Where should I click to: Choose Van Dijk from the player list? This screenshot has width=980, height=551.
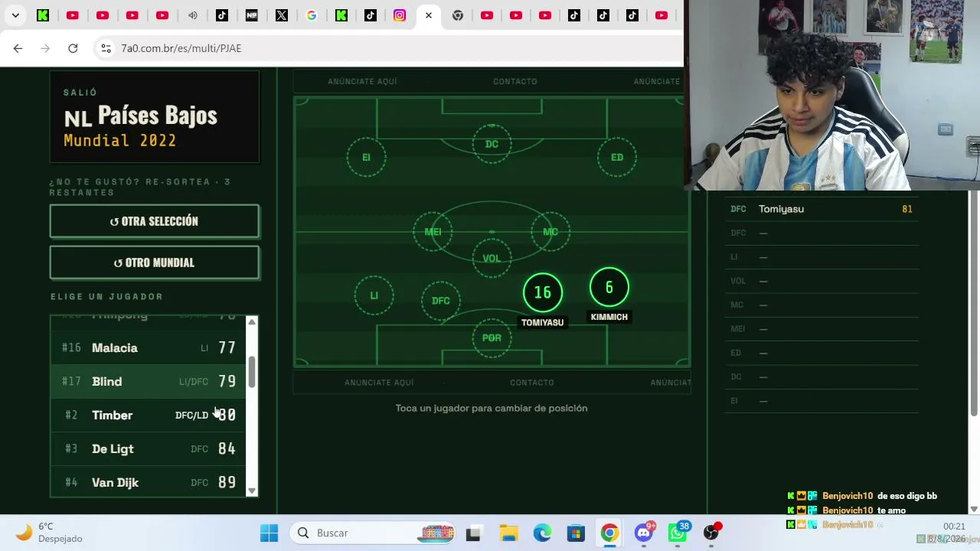149,483
